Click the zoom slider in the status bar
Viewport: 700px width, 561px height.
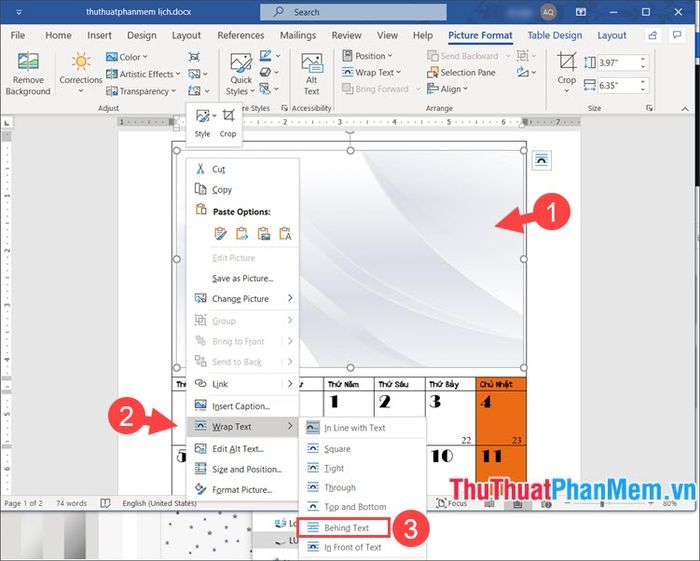click(x=609, y=503)
